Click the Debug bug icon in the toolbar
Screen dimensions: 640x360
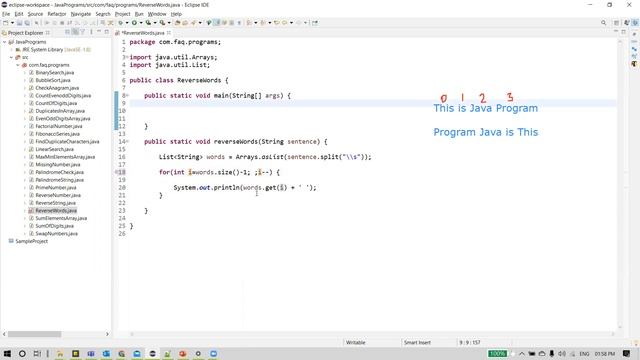[121, 23]
